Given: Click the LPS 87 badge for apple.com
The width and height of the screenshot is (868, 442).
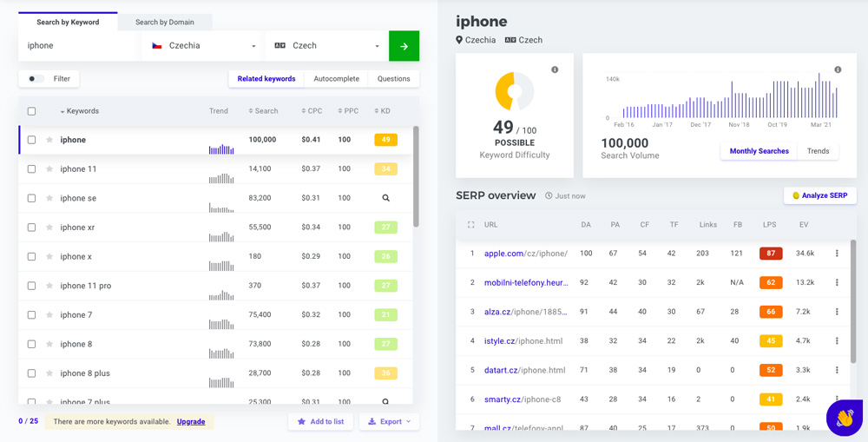Looking at the screenshot, I should [x=771, y=253].
